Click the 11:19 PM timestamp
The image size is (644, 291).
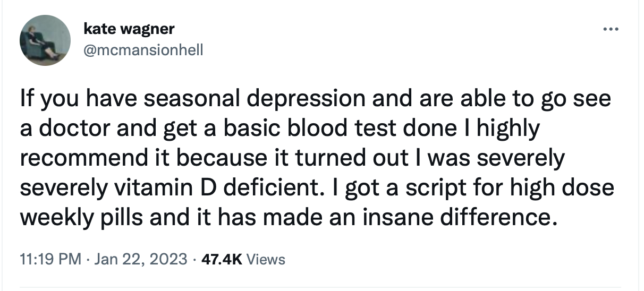(x=50, y=259)
